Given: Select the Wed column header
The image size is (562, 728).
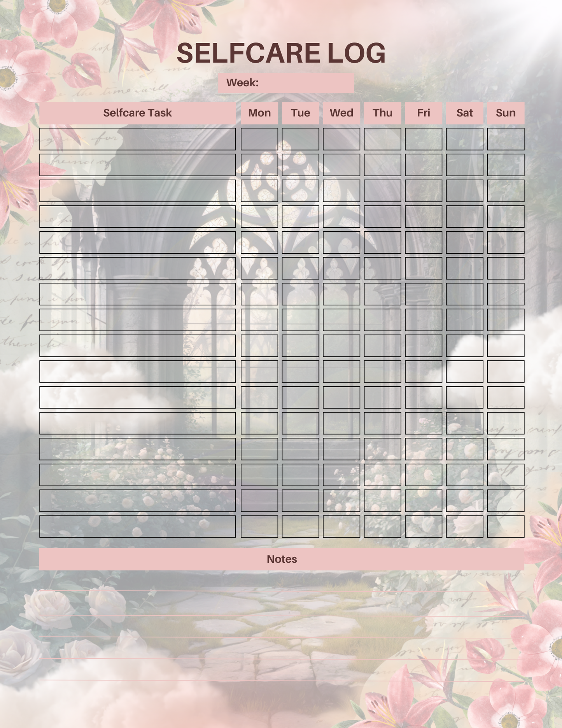Looking at the screenshot, I should pyautogui.click(x=341, y=113).
